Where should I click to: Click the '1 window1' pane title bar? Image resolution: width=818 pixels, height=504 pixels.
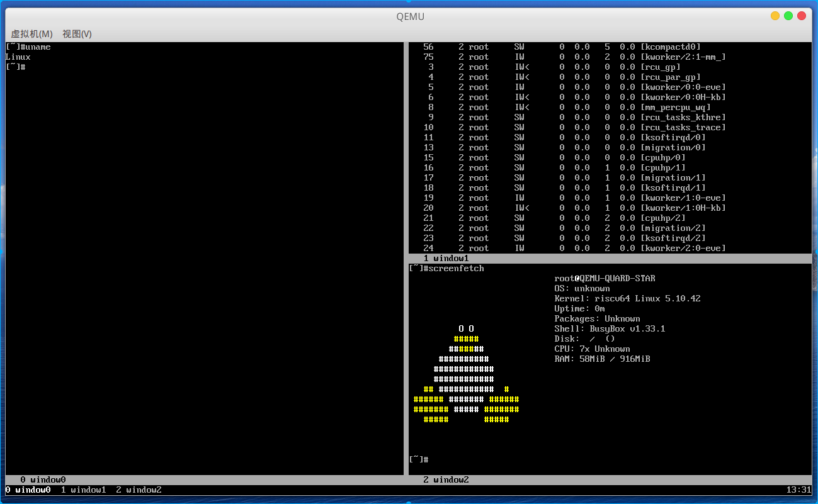610,258
